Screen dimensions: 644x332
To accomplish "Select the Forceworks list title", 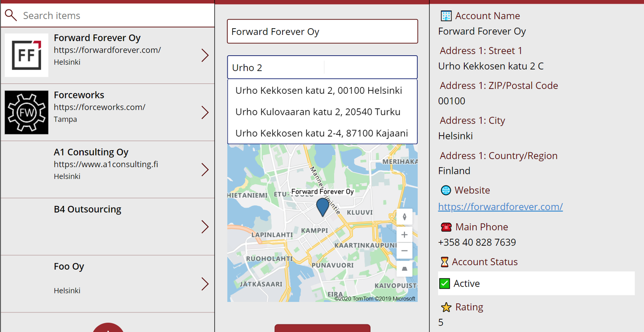I will [79, 95].
